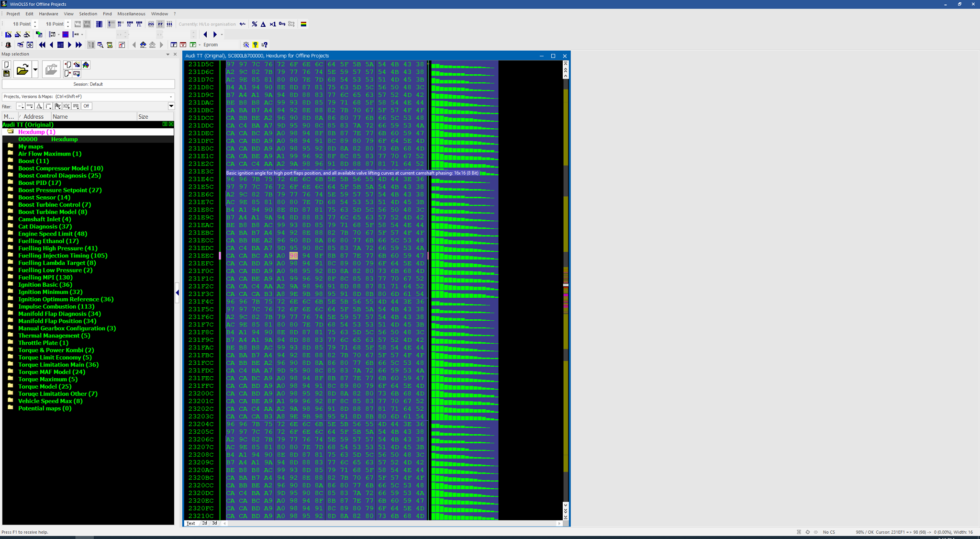The width and height of the screenshot is (980, 539).
Task: Click the blue F toolbar icon
Action: tap(174, 45)
